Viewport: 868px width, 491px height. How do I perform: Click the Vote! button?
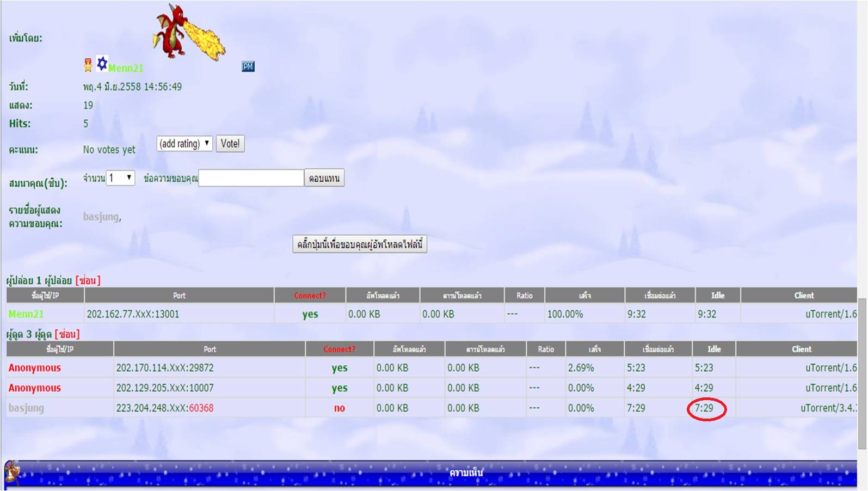230,144
